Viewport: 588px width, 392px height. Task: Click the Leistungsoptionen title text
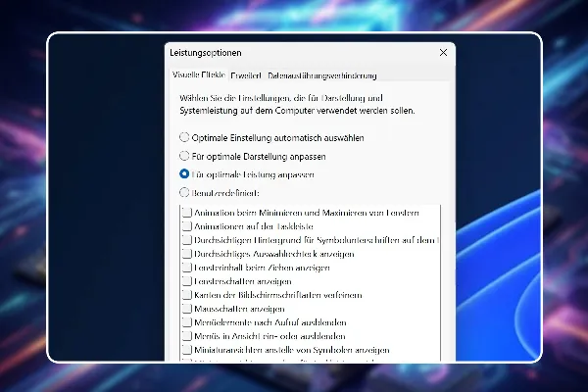(x=206, y=53)
